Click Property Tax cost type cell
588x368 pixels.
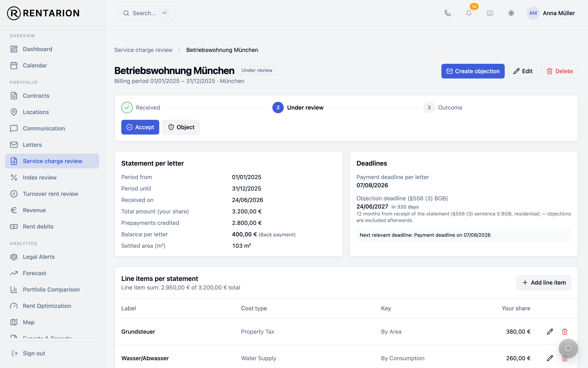tap(257, 331)
